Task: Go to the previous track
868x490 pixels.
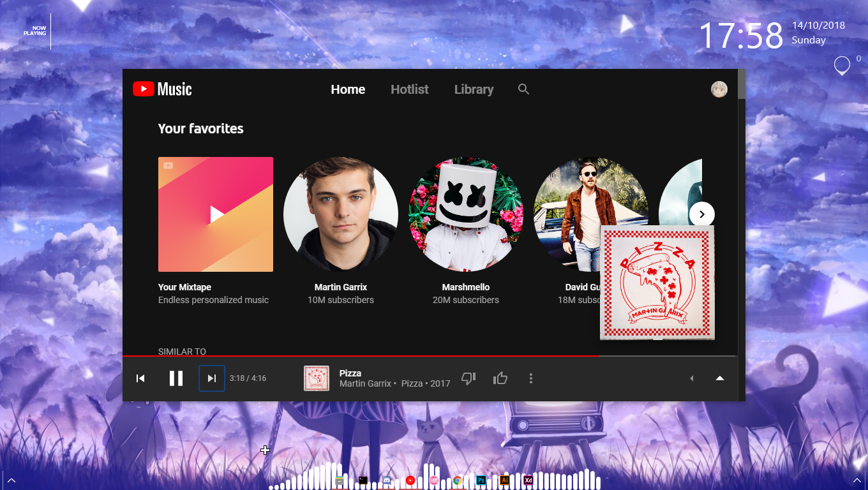Action: tap(140, 378)
